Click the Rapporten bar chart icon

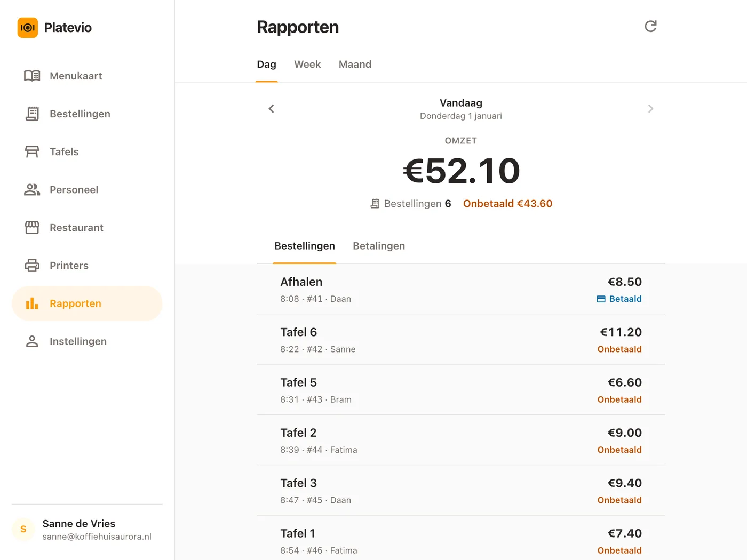(x=32, y=303)
